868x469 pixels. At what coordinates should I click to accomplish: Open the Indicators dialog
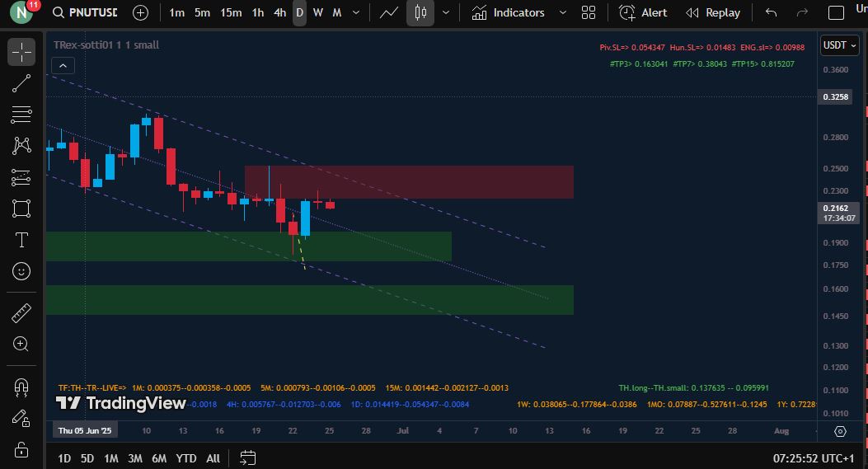point(509,12)
